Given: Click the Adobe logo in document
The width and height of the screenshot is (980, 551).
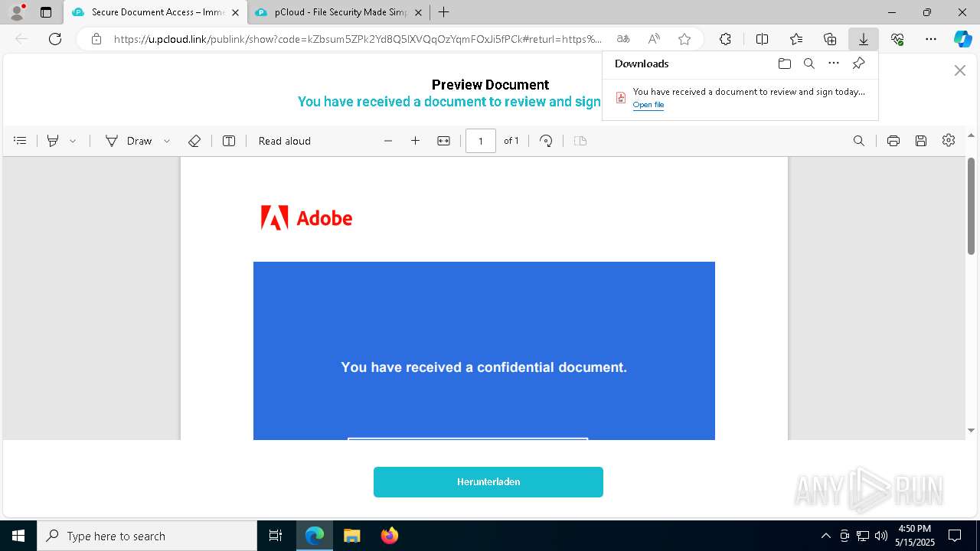Looking at the screenshot, I should pyautogui.click(x=306, y=218).
